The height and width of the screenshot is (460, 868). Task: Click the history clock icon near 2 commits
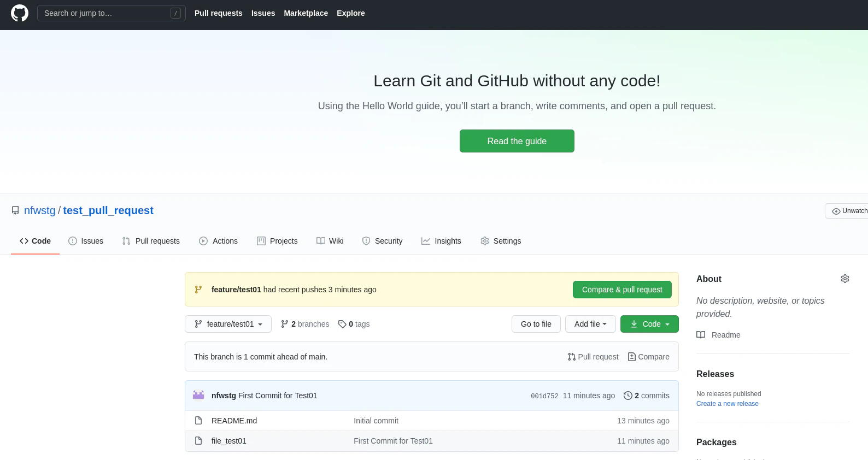pos(628,396)
